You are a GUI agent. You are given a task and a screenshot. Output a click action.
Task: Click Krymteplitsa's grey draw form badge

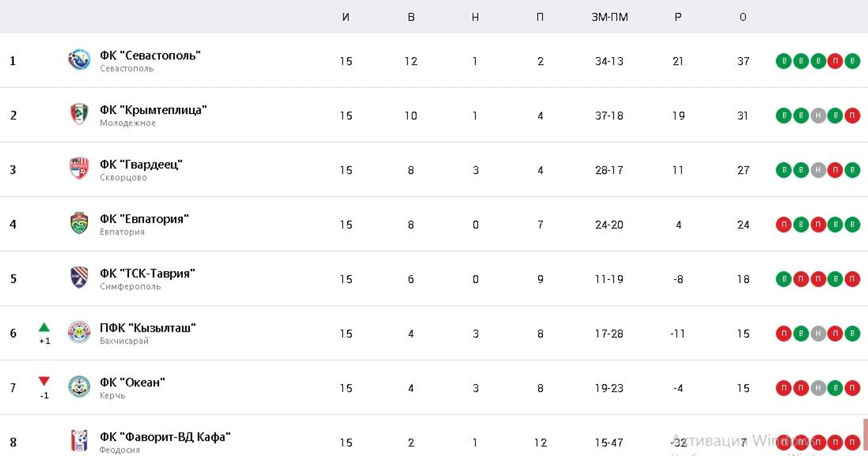point(818,116)
